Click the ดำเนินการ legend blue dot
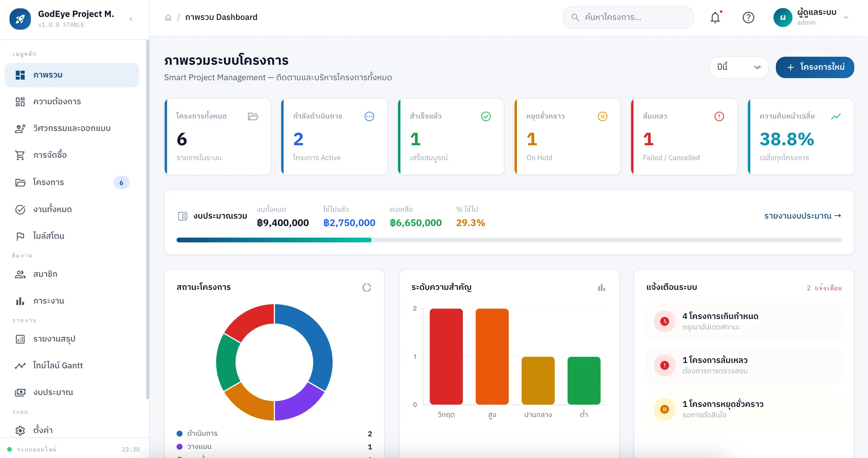Screen dimensions: 868x458 pyautogui.click(x=180, y=434)
